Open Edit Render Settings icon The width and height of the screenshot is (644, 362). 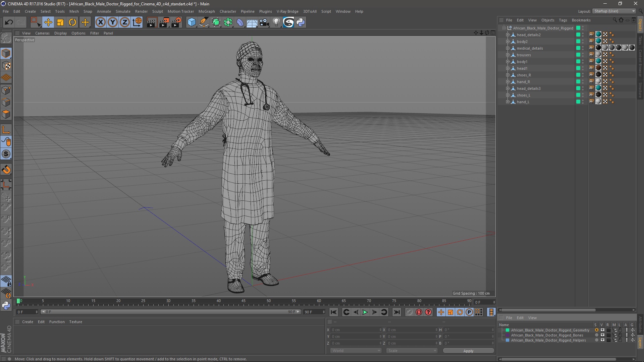(x=176, y=22)
